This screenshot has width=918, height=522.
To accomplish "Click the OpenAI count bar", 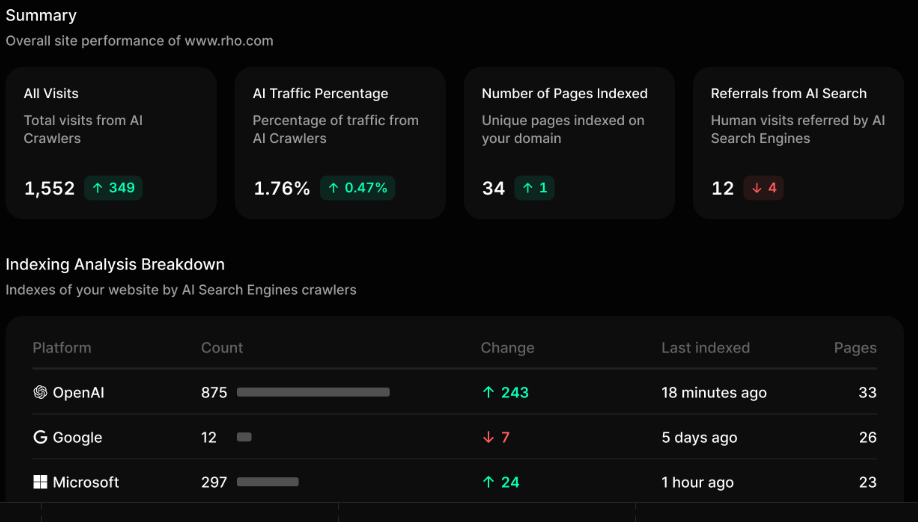I will tap(313, 392).
